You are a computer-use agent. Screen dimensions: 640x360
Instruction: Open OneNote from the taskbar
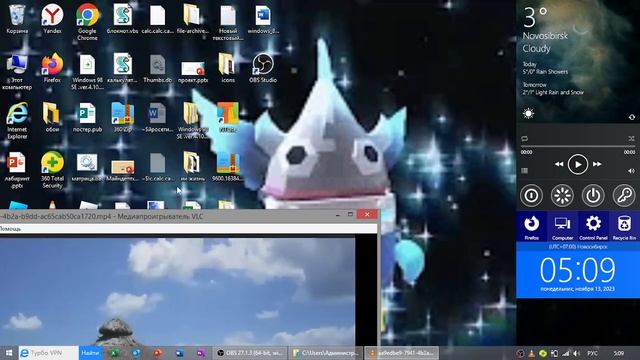[201, 353]
